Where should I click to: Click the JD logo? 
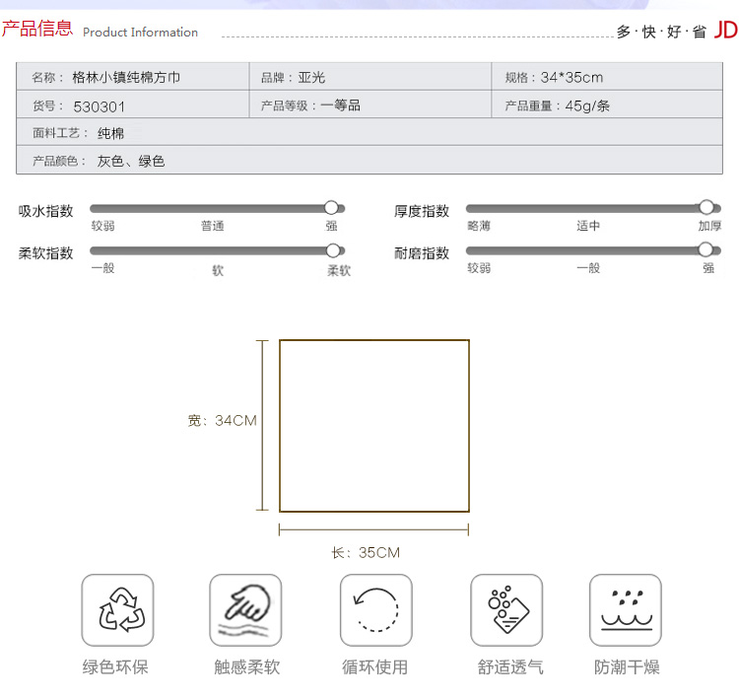point(726,31)
